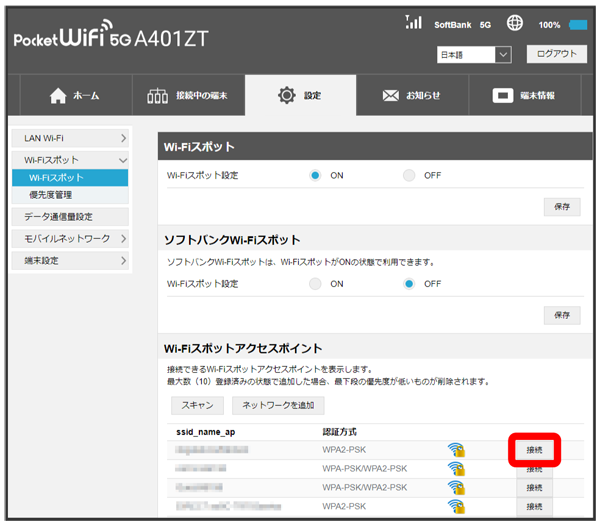Screen dimensions: 600x524
Task: Click the Pocket WiFi 5G logo
Action: [112, 40]
